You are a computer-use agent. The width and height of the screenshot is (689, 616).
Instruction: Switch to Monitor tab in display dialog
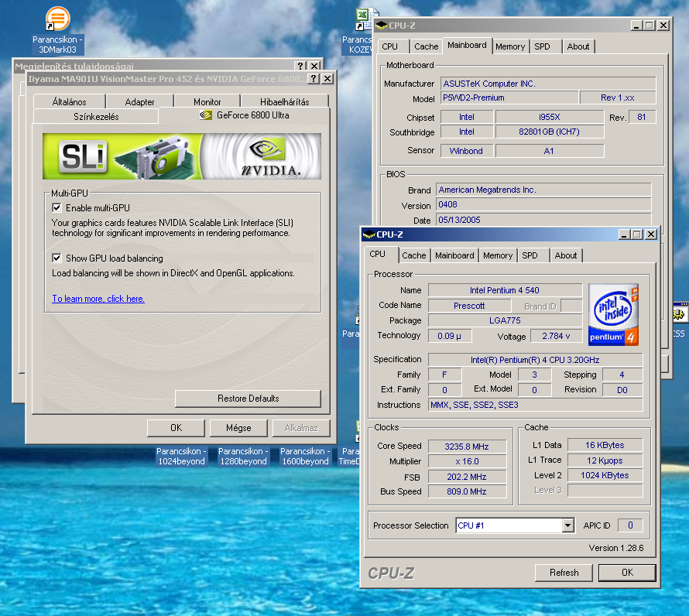click(x=207, y=102)
